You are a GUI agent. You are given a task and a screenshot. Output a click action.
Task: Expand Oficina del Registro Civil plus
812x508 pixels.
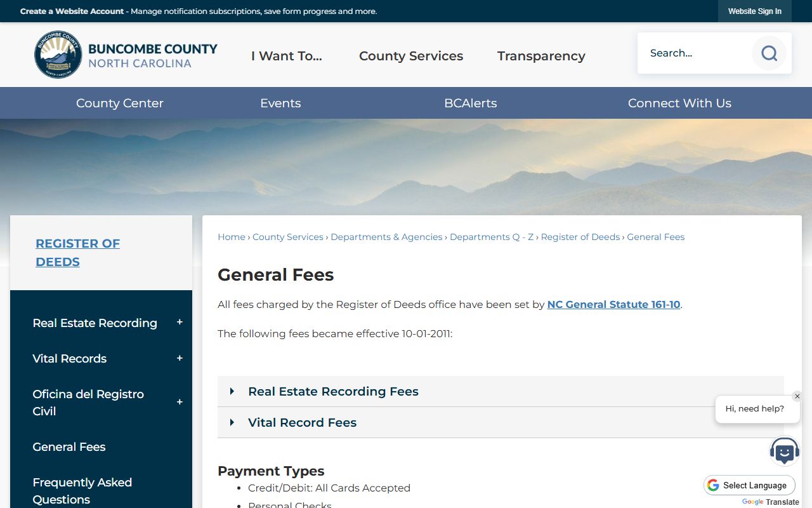pyautogui.click(x=180, y=402)
